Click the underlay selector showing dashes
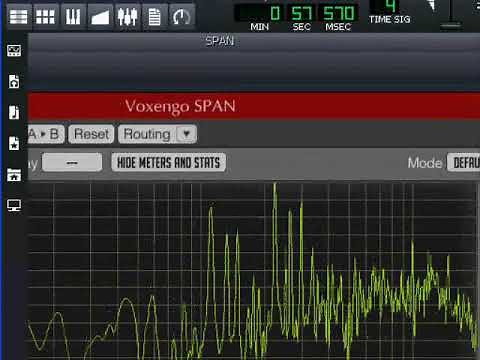The image size is (480, 360). pos(72,163)
